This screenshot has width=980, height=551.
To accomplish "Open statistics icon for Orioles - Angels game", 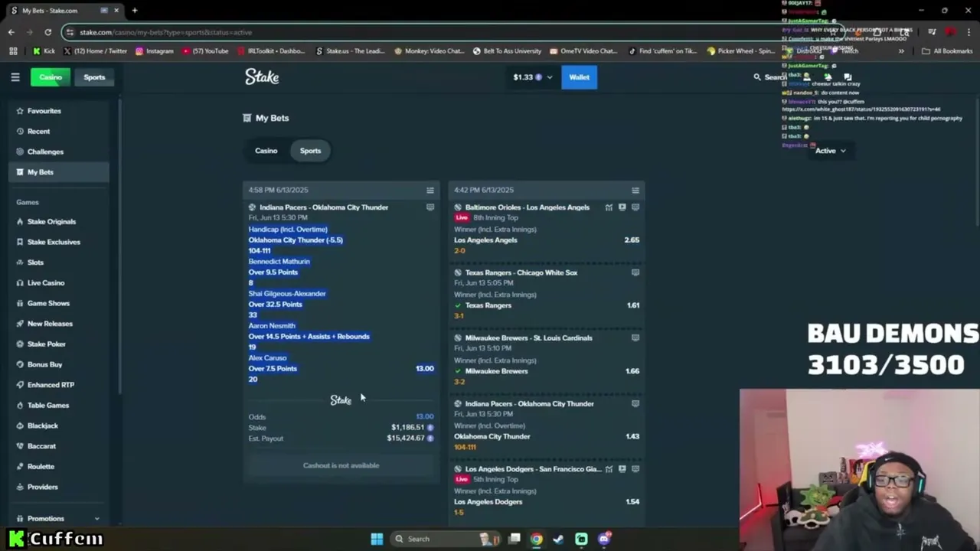I will (x=609, y=207).
